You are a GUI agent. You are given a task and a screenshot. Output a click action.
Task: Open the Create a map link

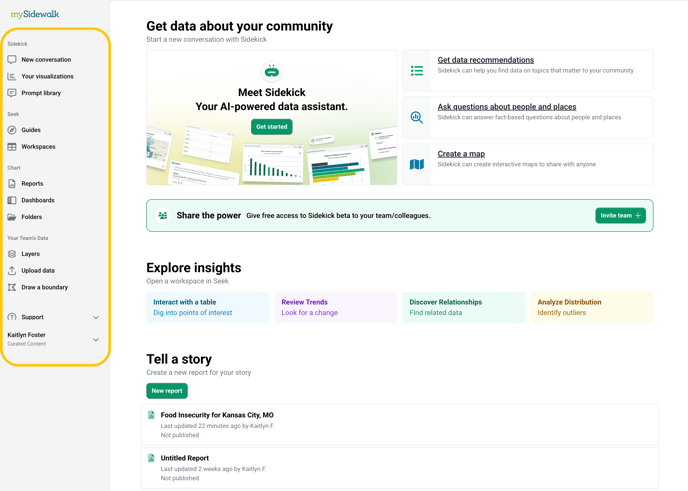tap(461, 154)
